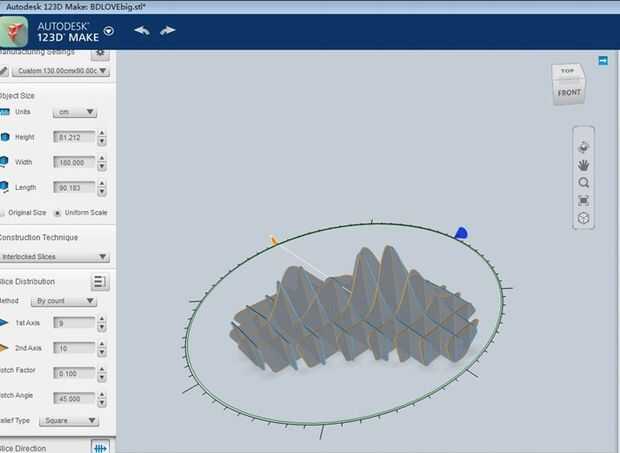
Task: Click the Slice Direction icon button
Action: [100, 447]
